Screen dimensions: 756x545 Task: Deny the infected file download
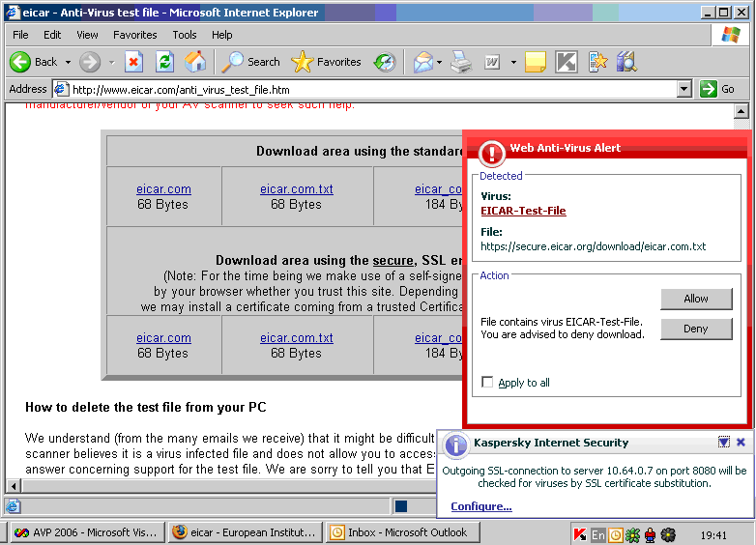(696, 329)
